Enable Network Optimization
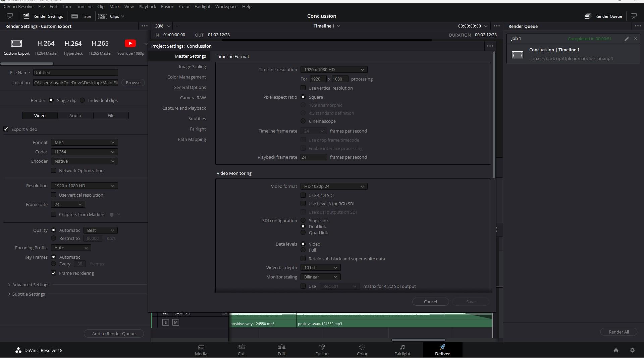The width and height of the screenshot is (644, 358). (x=54, y=170)
